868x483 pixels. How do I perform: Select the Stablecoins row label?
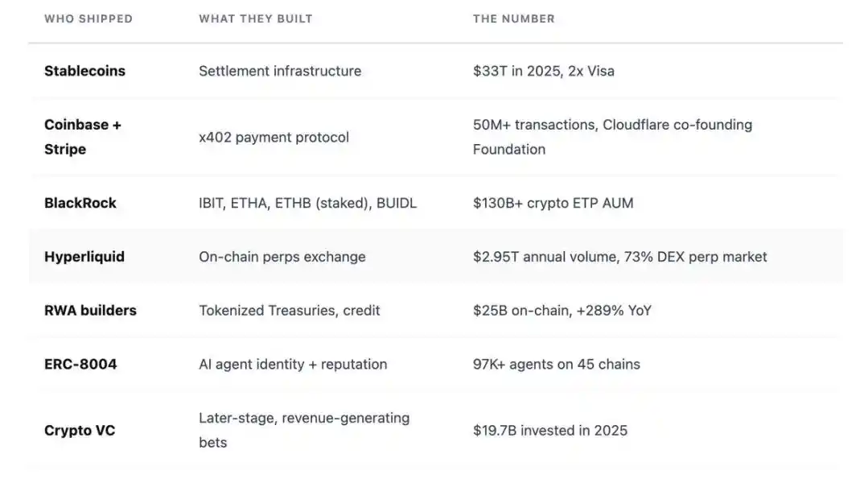coord(84,71)
